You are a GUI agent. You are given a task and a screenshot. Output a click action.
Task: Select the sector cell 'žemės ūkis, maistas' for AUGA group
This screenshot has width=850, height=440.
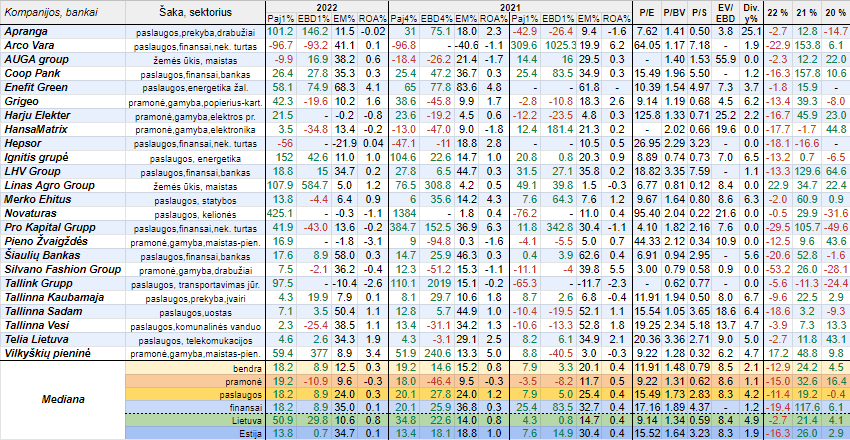click(x=196, y=60)
